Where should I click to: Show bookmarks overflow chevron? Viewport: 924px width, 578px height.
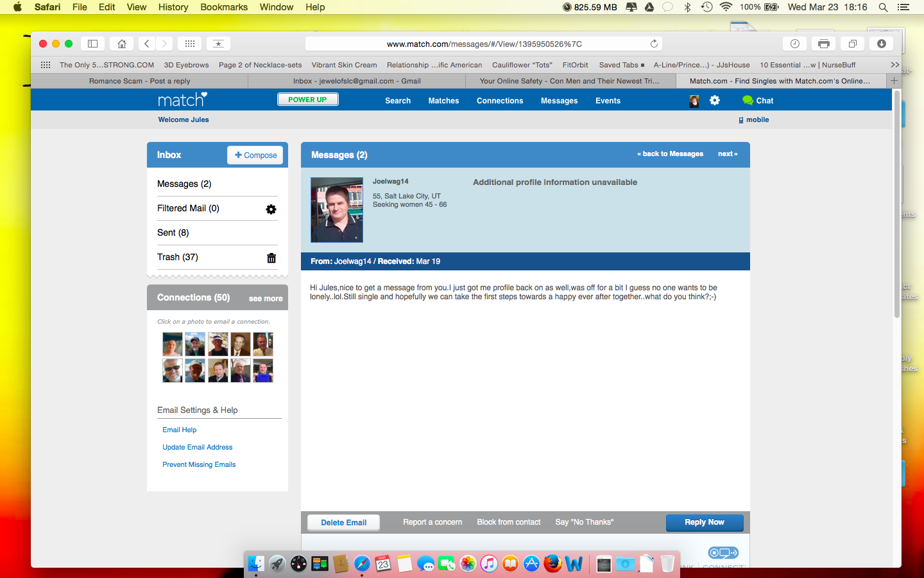[894, 65]
